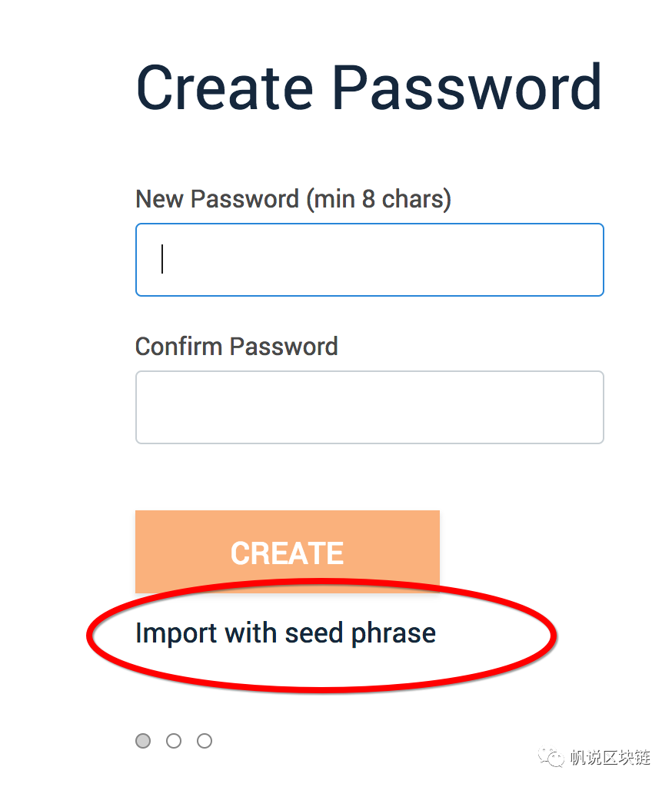Click the Chinese watermark text 帆说区块链
The image size is (672, 787).
coord(610,757)
